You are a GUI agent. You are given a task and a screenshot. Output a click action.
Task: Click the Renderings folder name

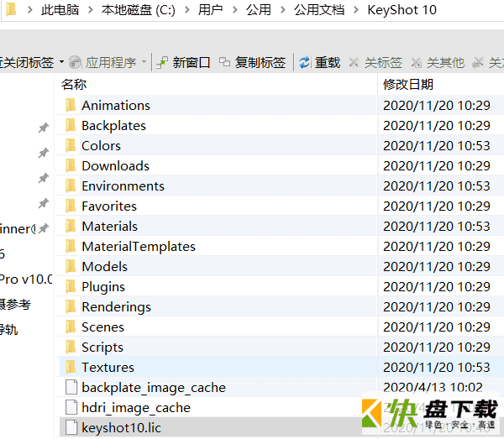(116, 307)
